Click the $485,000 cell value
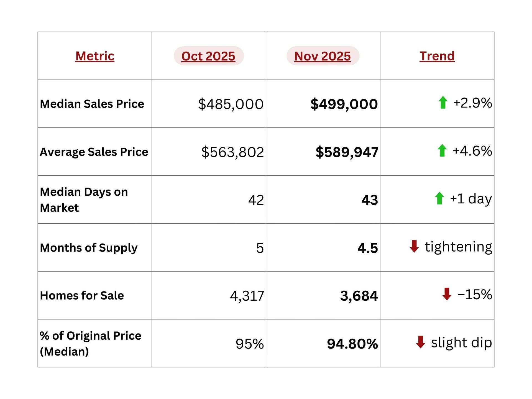The width and height of the screenshot is (532, 399). point(231,104)
